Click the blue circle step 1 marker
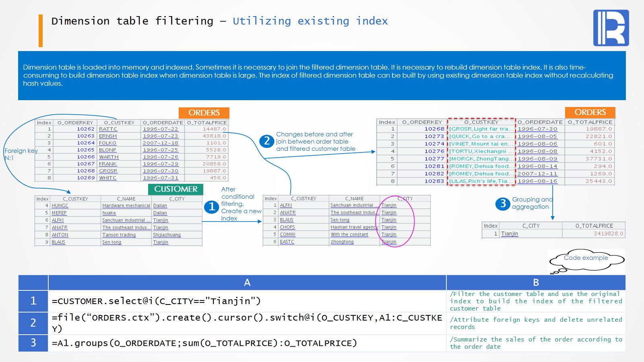This screenshot has width=644, height=362. coord(211,207)
